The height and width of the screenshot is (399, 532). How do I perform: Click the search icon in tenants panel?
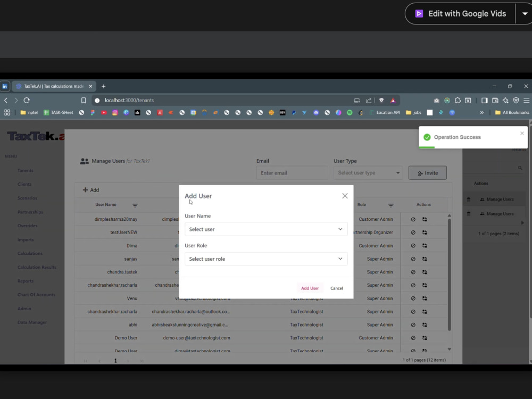click(520, 168)
